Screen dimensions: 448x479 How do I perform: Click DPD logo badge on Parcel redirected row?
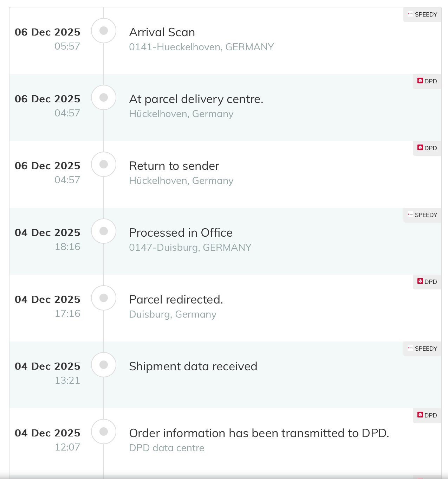pos(427,282)
